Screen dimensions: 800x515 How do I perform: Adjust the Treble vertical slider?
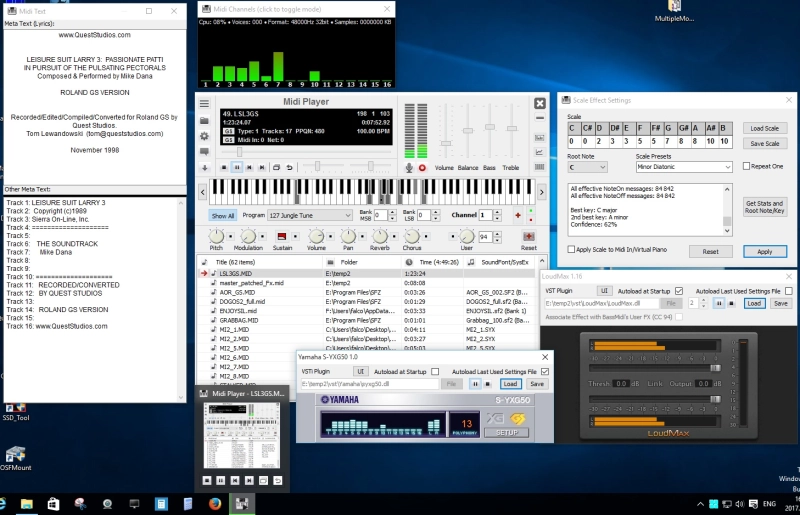pyautogui.click(x=512, y=128)
